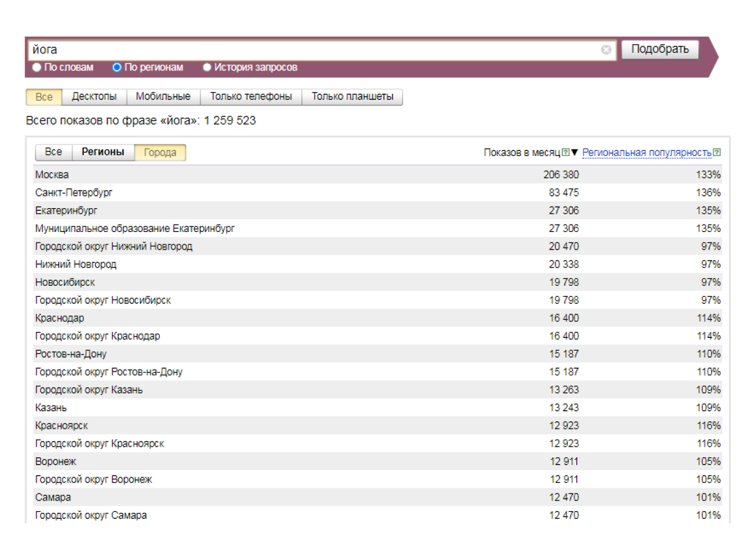The image size is (755, 560).
Task: Open the 'Только планшеты' tab
Action: 352,97
